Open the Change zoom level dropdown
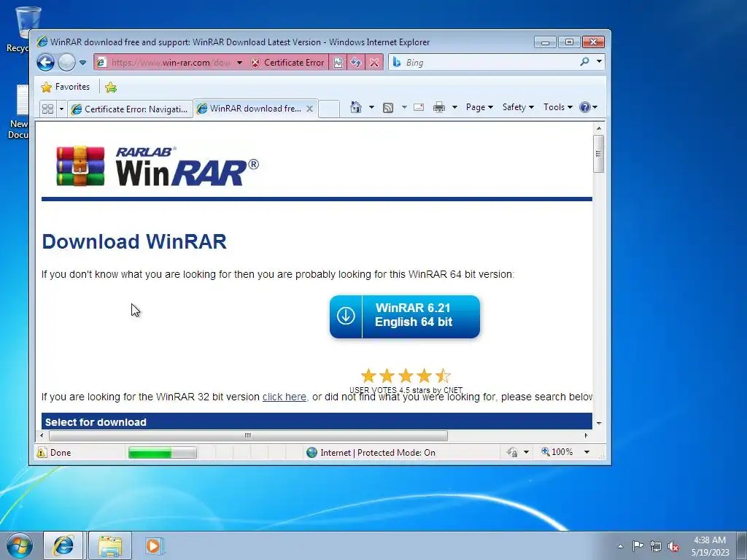747x560 pixels. [x=587, y=452]
